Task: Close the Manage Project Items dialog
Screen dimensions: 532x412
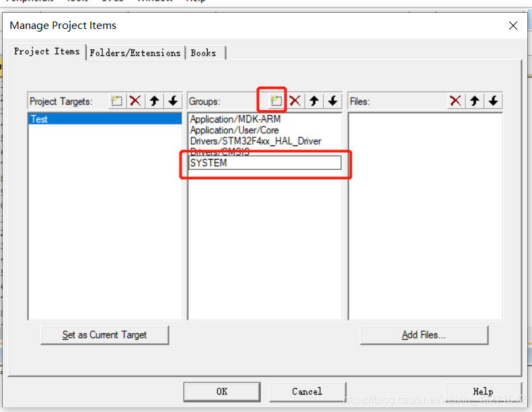Action: pos(513,26)
